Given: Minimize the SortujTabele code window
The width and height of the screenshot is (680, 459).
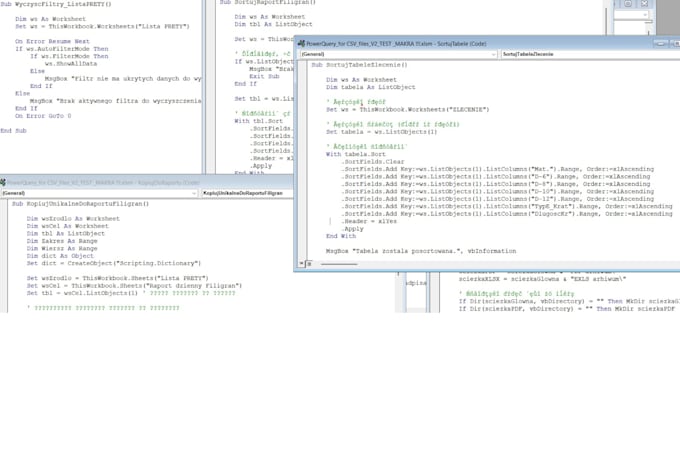Looking at the screenshot, I should [x=660, y=44].
